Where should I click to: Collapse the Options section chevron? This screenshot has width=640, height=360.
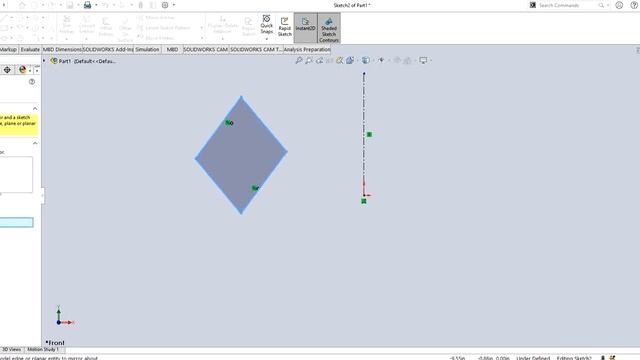point(35,143)
